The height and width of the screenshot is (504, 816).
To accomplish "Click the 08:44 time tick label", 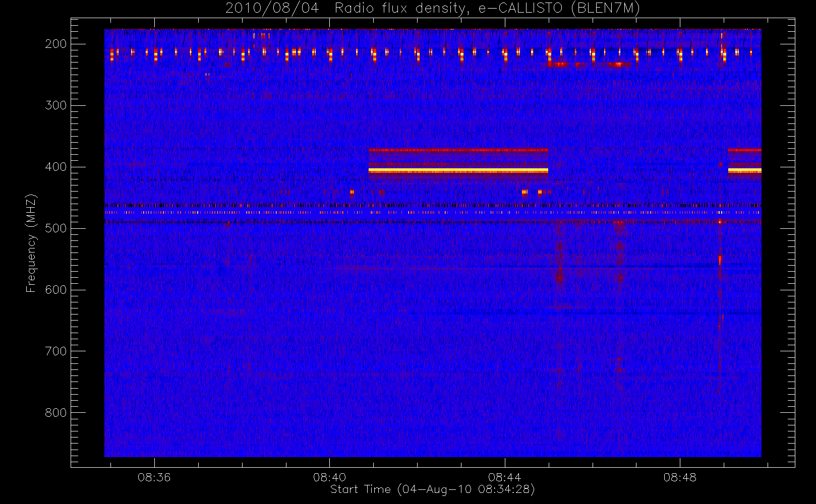I will click(504, 477).
